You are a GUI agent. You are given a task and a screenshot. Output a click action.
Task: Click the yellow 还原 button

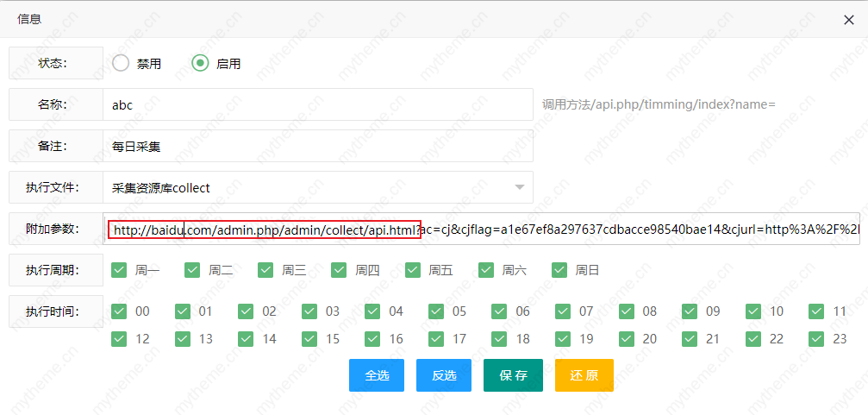584,375
